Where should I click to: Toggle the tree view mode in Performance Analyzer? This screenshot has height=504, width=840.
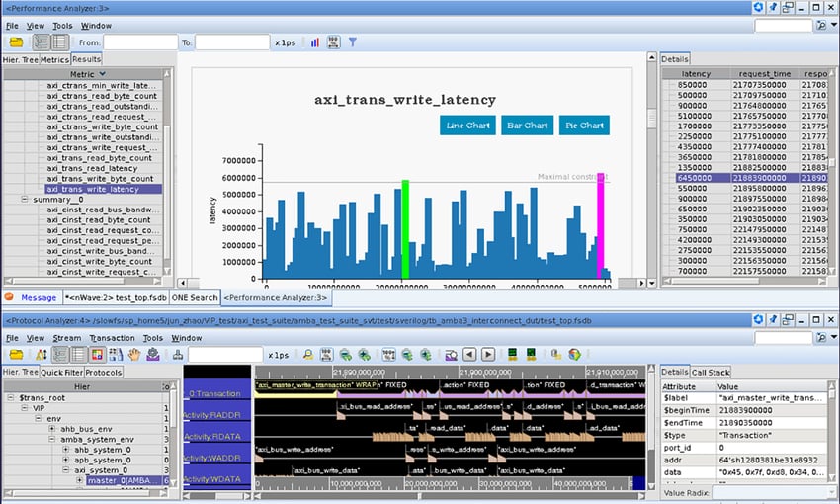pos(42,42)
